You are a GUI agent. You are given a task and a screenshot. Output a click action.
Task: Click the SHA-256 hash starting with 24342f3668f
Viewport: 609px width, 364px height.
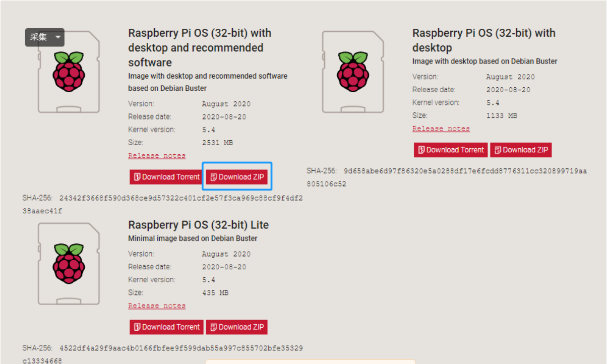pos(163,204)
